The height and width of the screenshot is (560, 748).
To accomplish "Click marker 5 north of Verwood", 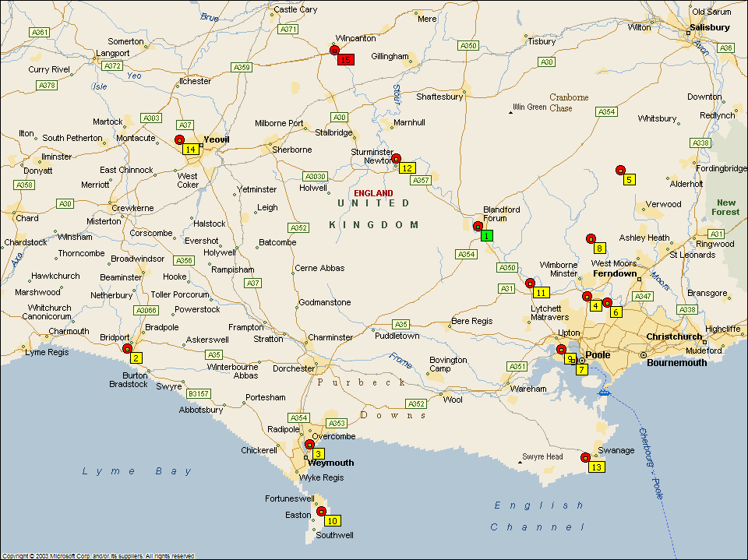I will coord(629,179).
